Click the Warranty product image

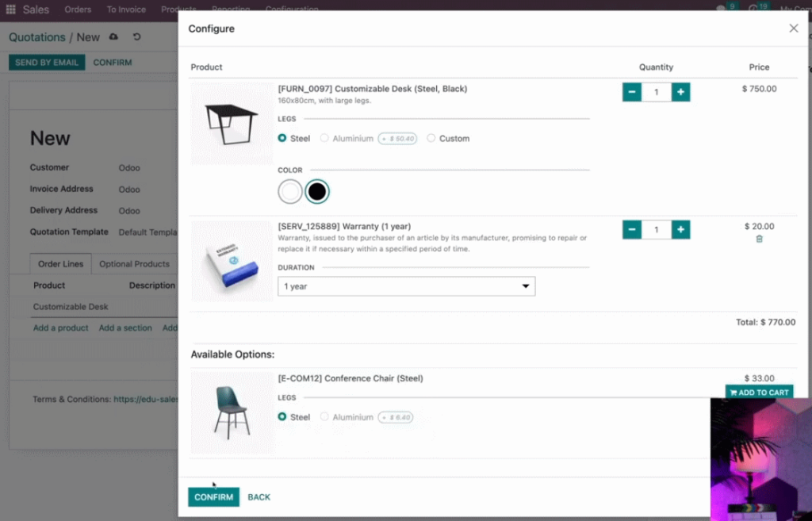pyautogui.click(x=232, y=262)
